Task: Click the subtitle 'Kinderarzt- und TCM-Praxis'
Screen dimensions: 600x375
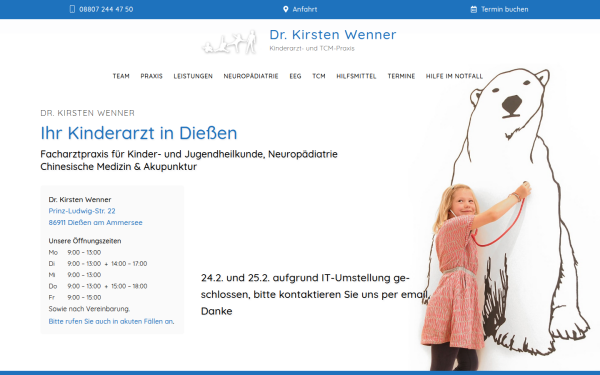Action: tap(312, 48)
